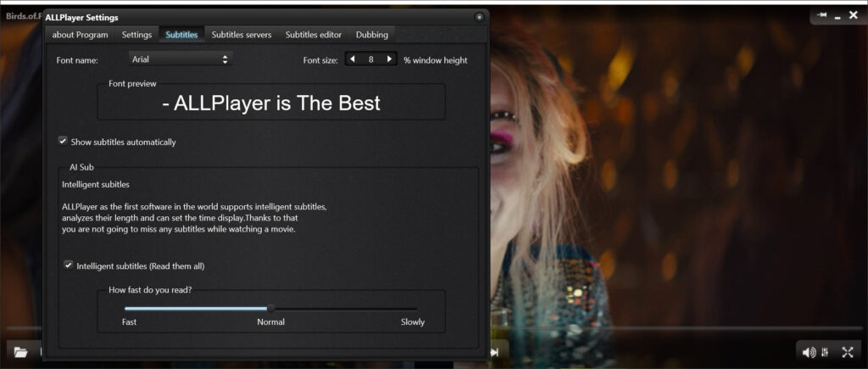Set reading speed to Fast label
Screen dimensions: 868x369
[x=129, y=321]
